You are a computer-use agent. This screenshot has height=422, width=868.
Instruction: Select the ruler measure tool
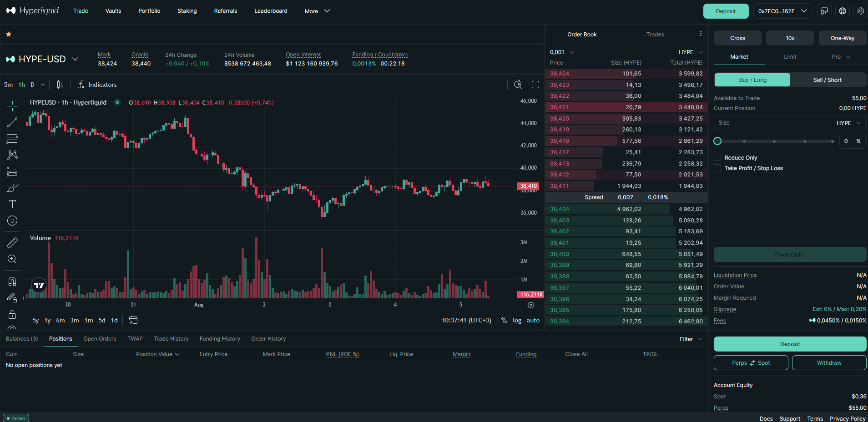pos(12,242)
